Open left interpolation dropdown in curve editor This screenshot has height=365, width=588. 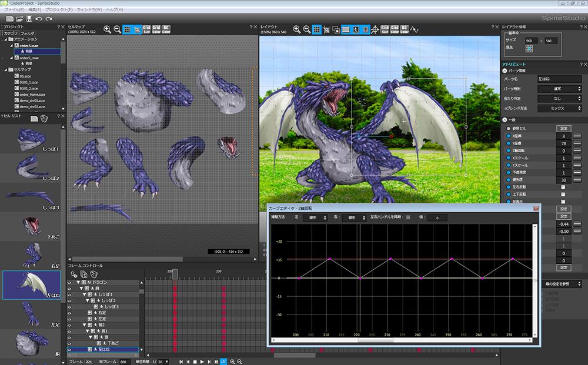click(315, 217)
